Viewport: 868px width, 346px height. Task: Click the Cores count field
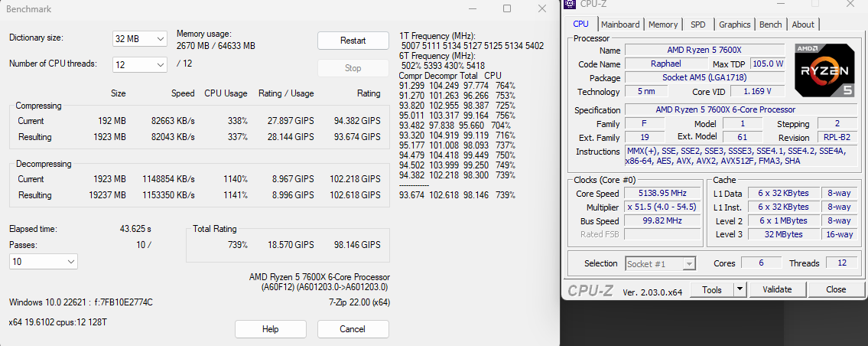coord(761,263)
